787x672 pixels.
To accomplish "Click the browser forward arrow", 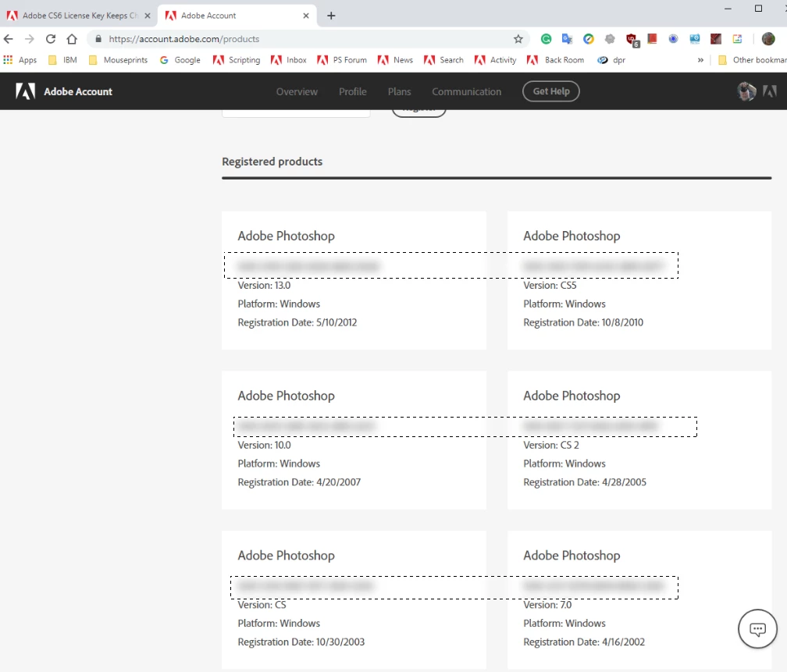I will point(30,39).
